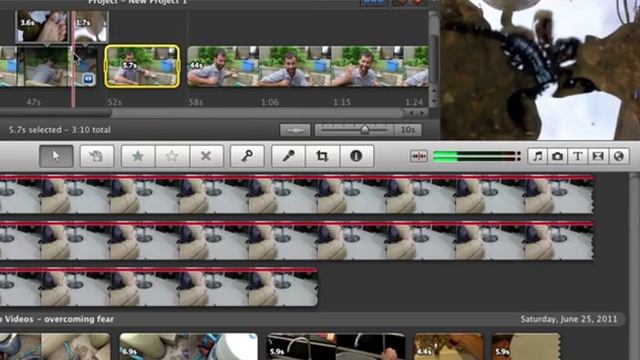Viewport: 640px width, 360px height.
Task: Mark selection as favorite with filled star
Action: pyautogui.click(x=138, y=156)
